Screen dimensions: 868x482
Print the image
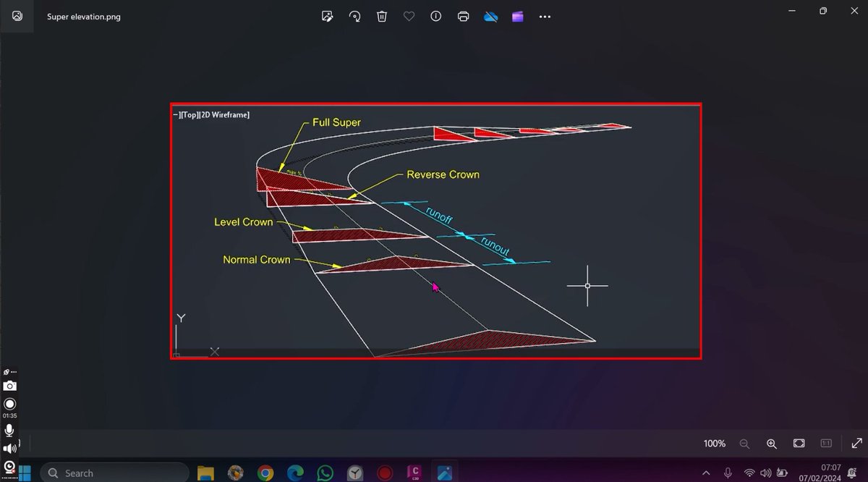pos(463,16)
